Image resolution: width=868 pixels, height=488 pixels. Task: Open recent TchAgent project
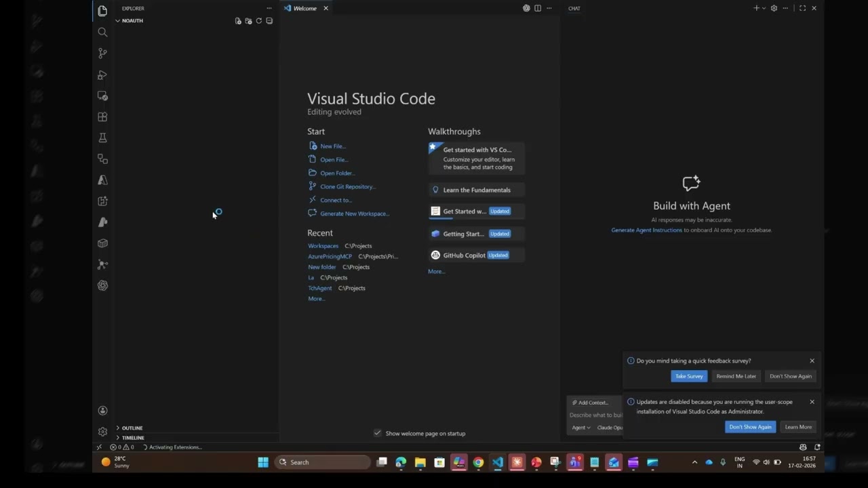[x=320, y=288]
